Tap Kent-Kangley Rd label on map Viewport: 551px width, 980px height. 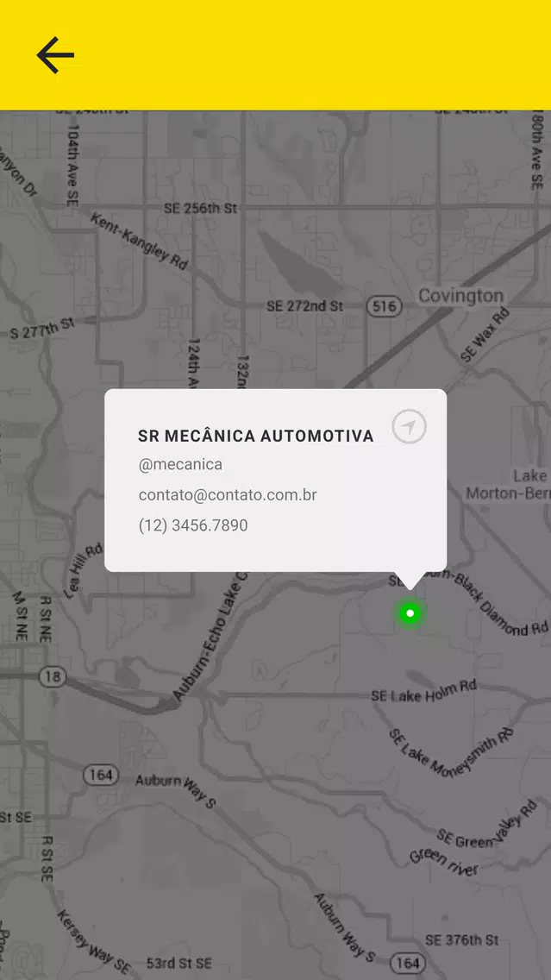coord(139,241)
